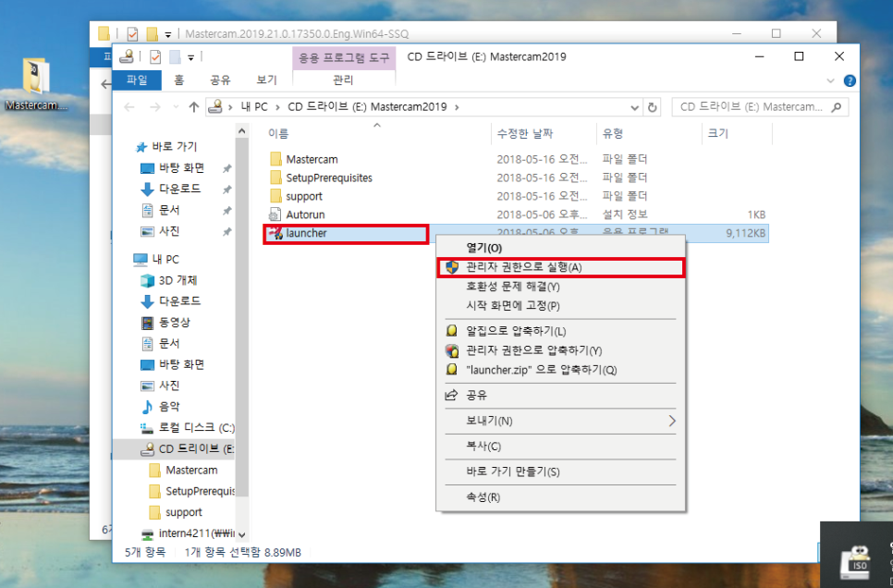This screenshot has height=588, width=893.
Task: Click properties checkmark icon in title bar
Action: point(155,57)
